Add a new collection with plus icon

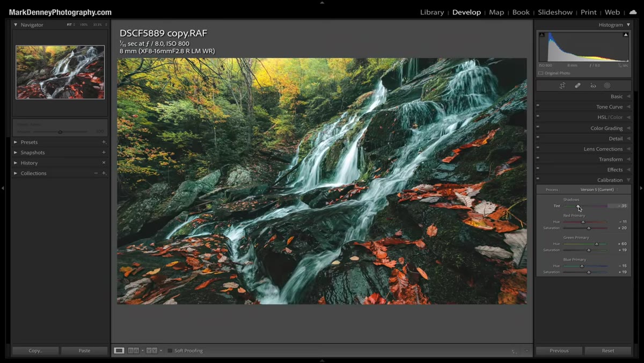pyautogui.click(x=104, y=173)
